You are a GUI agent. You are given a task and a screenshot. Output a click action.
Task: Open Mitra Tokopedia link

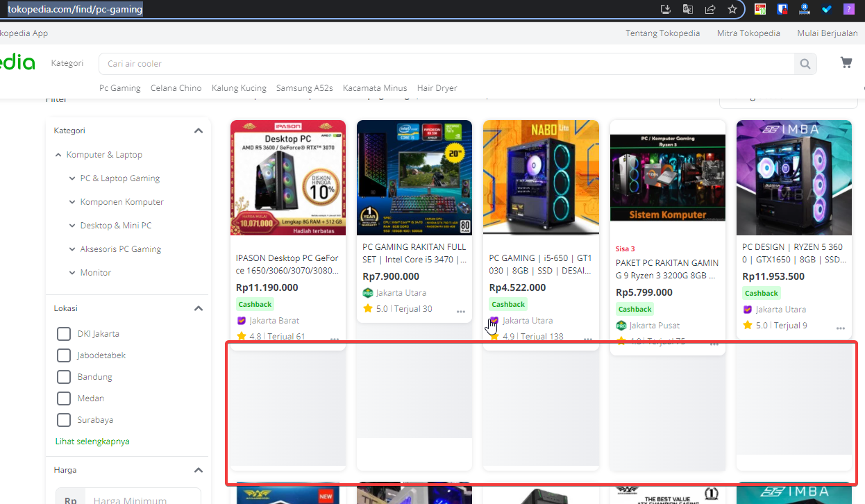[748, 33]
